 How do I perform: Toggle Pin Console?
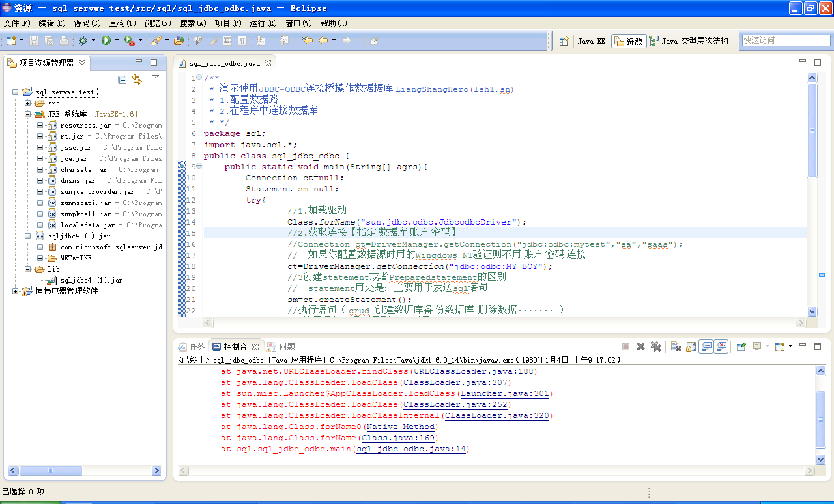(741, 346)
